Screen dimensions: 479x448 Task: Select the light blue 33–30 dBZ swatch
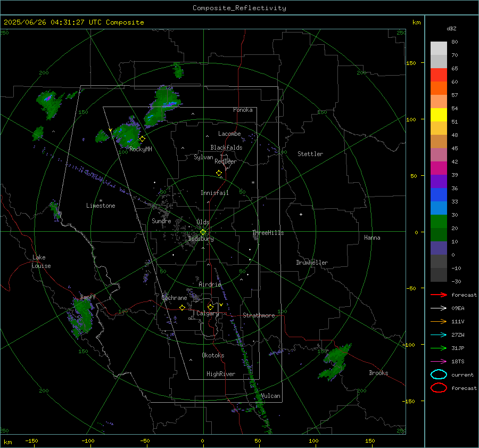[x=439, y=208]
